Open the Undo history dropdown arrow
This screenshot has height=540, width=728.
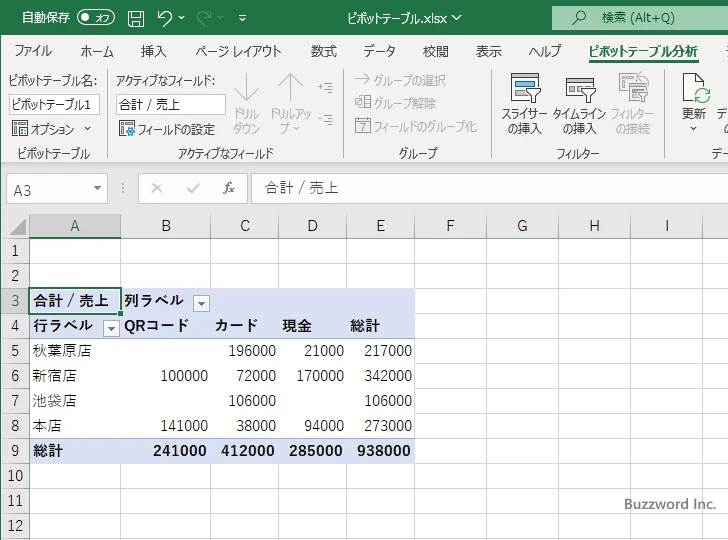coord(182,18)
